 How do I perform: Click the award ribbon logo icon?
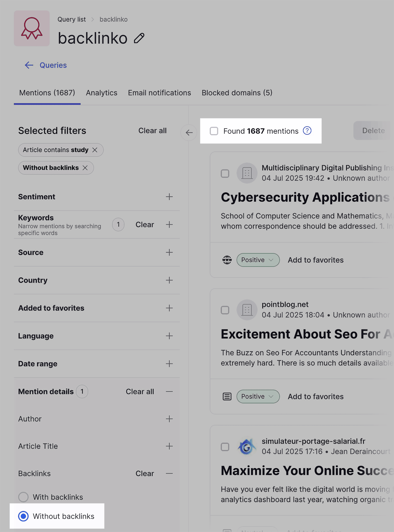point(32,28)
